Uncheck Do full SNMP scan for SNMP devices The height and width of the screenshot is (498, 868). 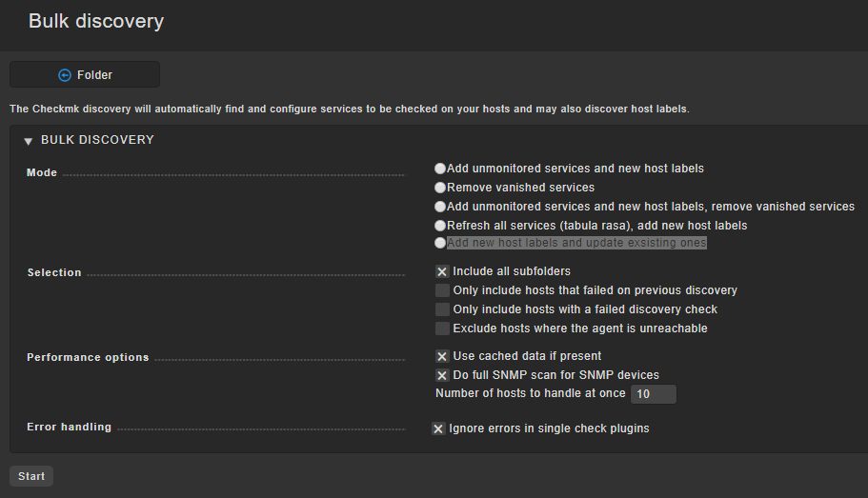442,375
